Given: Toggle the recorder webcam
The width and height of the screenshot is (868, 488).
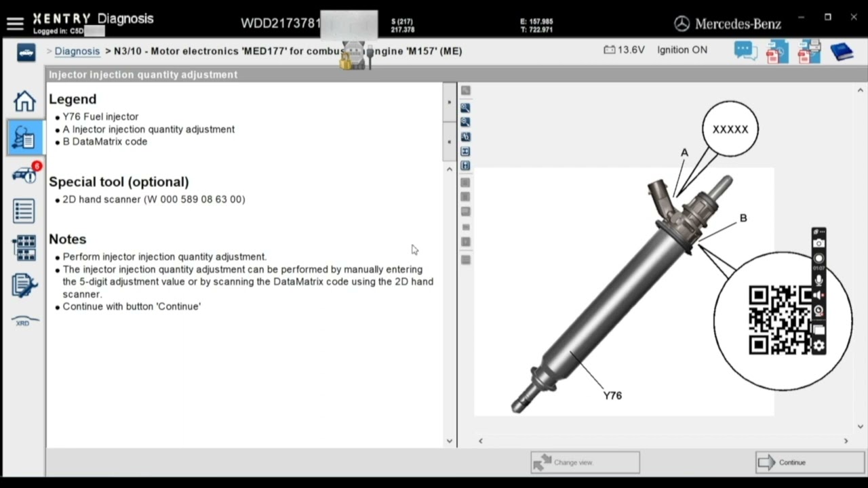Looking at the screenshot, I should 818,311.
